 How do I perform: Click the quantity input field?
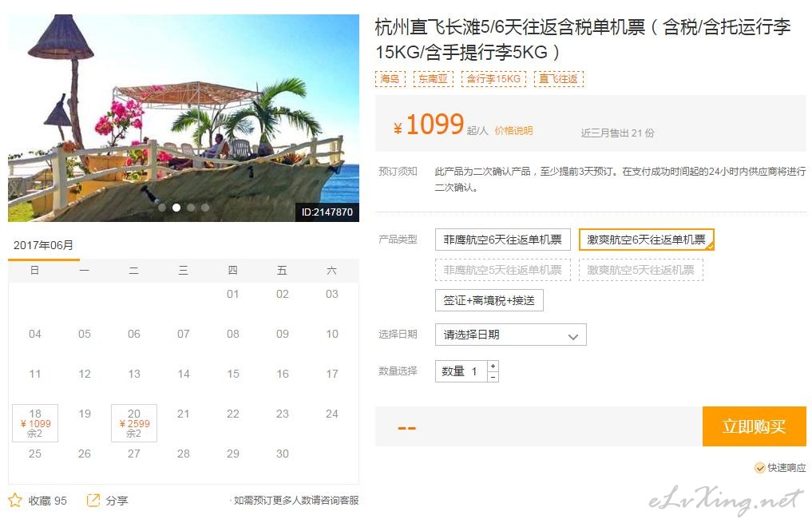[x=461, y=371]
